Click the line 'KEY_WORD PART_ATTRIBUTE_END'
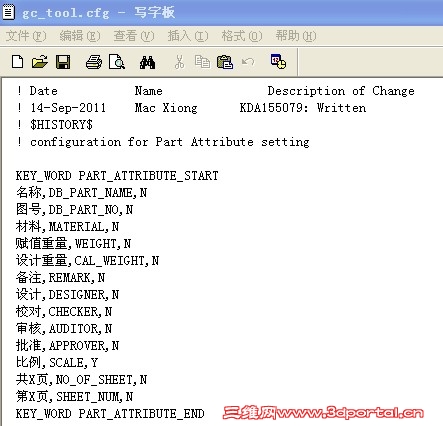This screenshot has height=426, width=443. (x=110, y=414)
